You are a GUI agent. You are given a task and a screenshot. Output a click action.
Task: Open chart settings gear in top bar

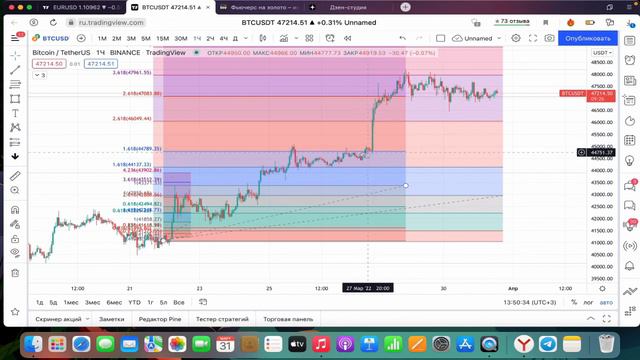[516, 38]
